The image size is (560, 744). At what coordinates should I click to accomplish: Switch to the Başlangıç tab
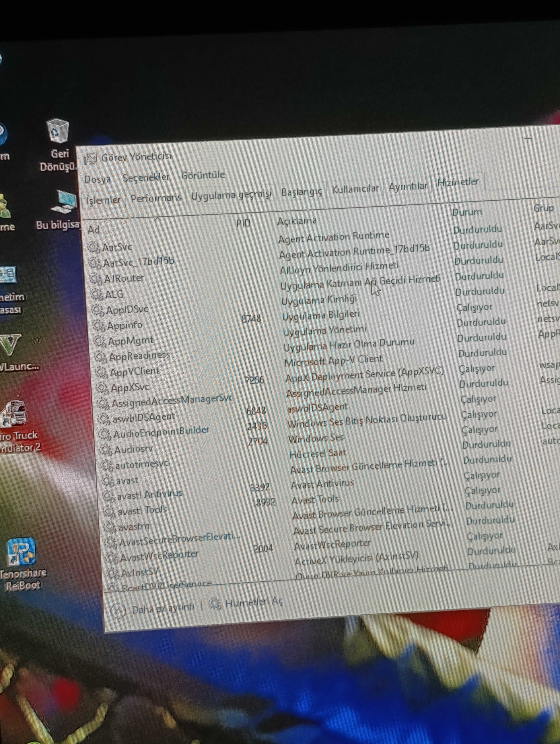point(302,192)
